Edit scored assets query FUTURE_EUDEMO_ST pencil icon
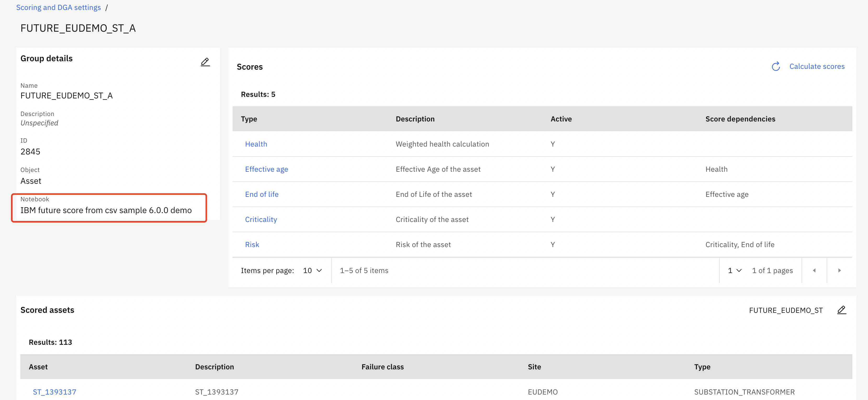Image resolution: width=868 pixels, height=400 pixels. (x=841, y=310)
